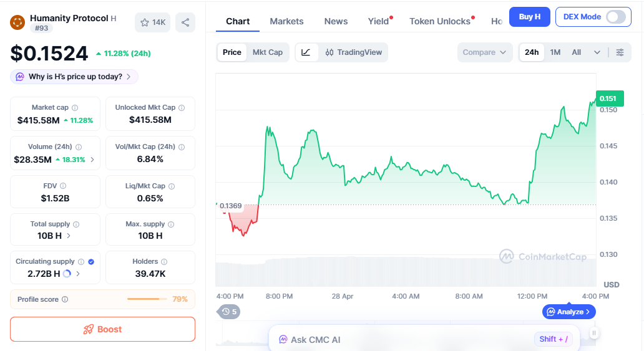The height and width of the screenshot is (351, 644).
Task: Open the Compare dropdown
Action: [485, 52]
